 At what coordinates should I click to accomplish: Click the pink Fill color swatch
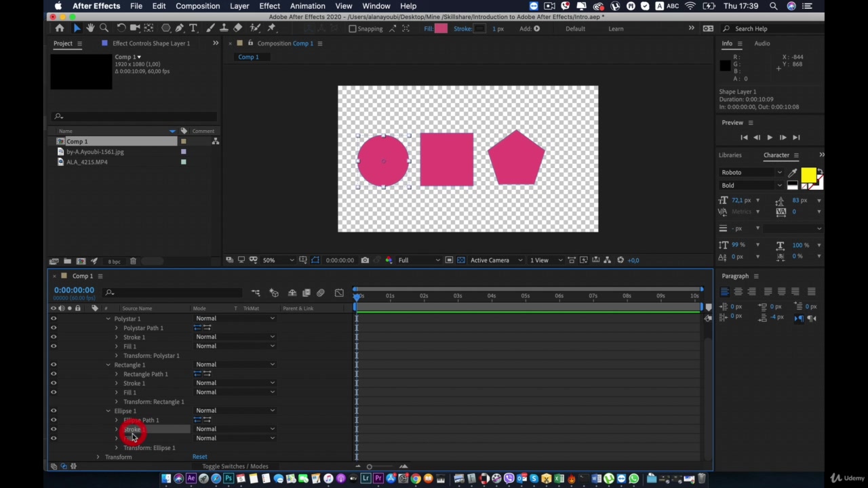coord(441,28)
